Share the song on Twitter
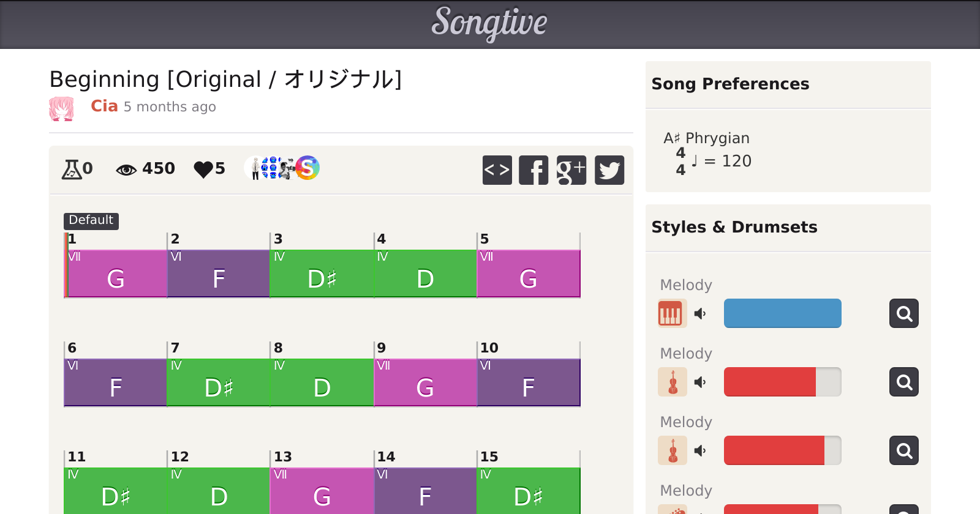 tap(609, 170)
